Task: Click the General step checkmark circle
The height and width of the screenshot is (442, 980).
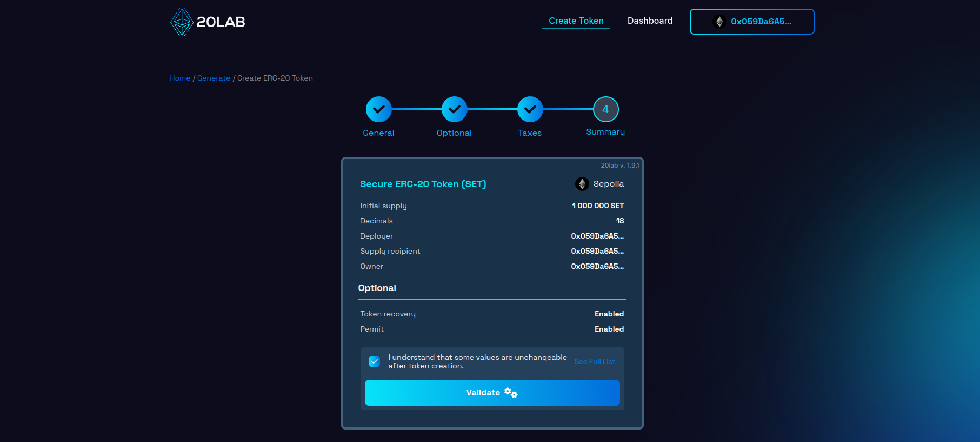Action: (x=378, y=109)
